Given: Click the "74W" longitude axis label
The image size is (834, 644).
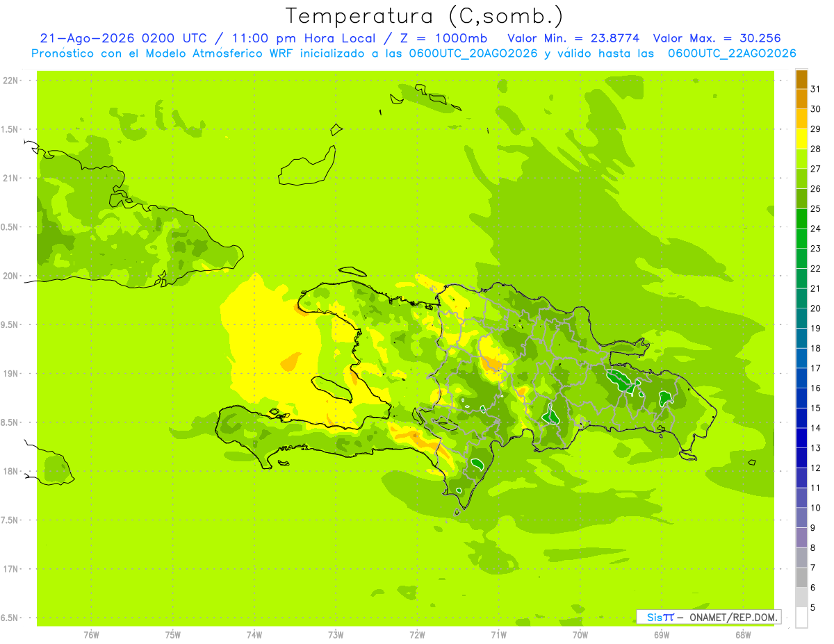Looking at the screenshot, I should click(254, 634).
